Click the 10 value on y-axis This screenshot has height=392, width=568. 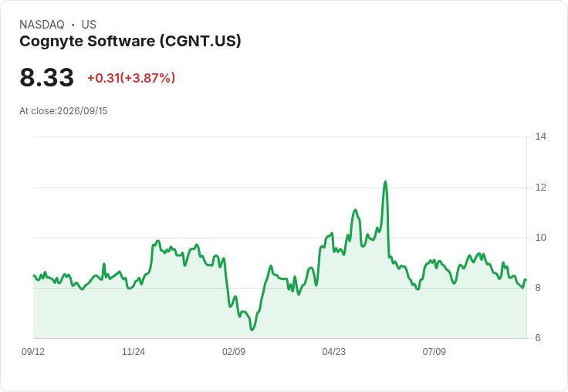point(541,238)
